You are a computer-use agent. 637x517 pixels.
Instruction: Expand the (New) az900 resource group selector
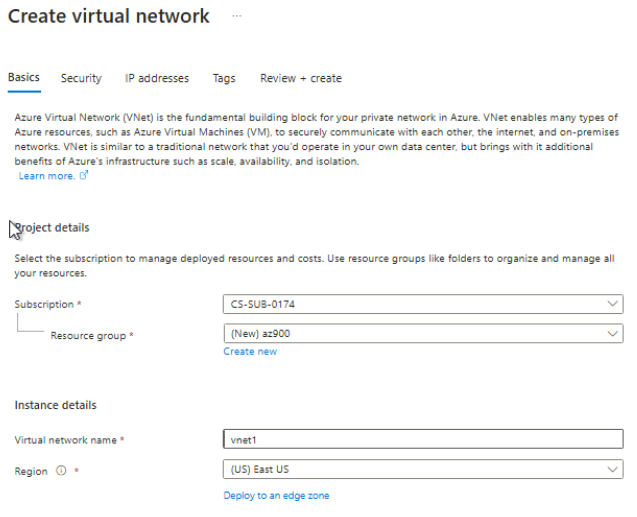[410, 334]
